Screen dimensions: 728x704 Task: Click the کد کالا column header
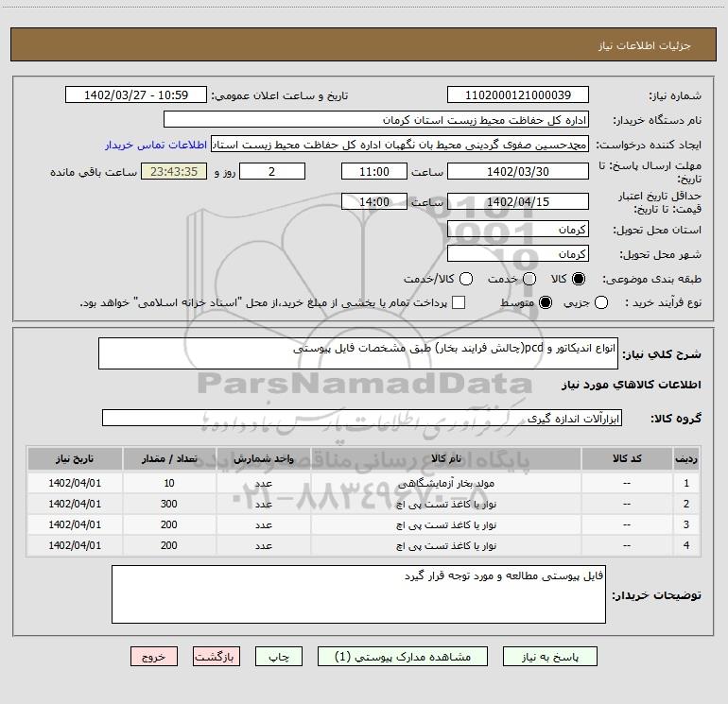(627, 458)
